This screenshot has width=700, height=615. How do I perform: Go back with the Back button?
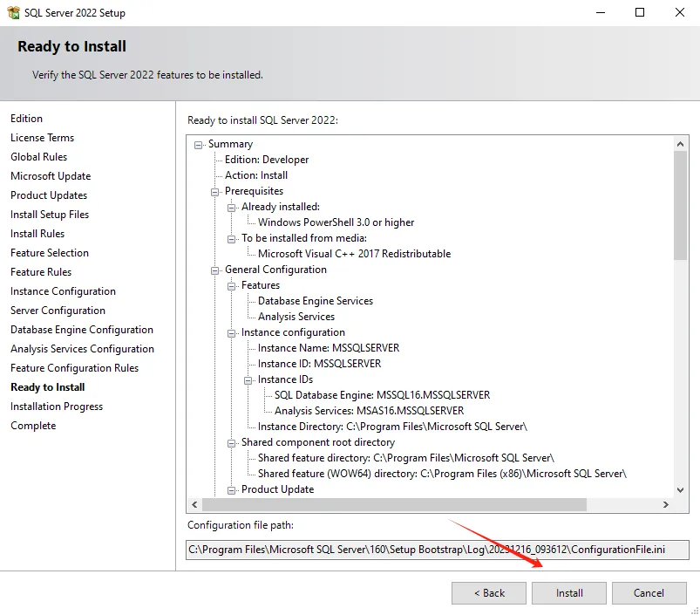489,593
